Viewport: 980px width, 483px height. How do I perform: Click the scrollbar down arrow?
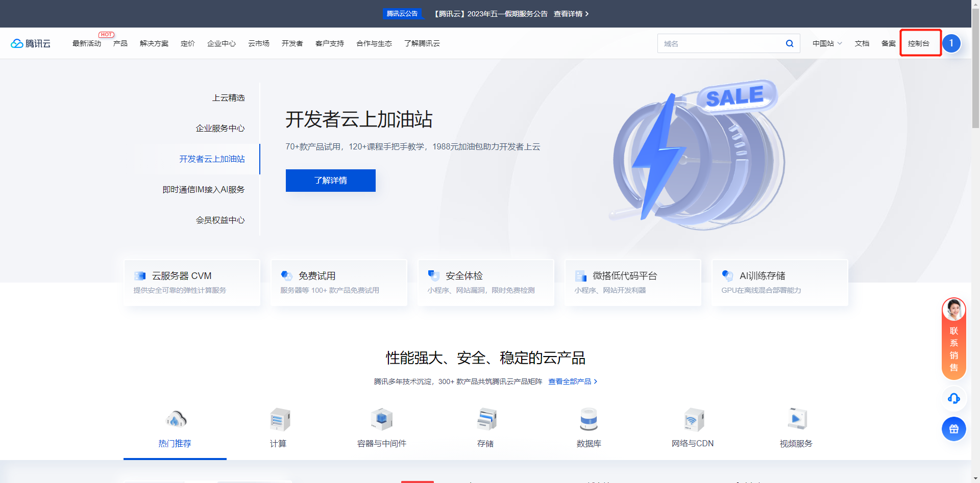(975, 479)
